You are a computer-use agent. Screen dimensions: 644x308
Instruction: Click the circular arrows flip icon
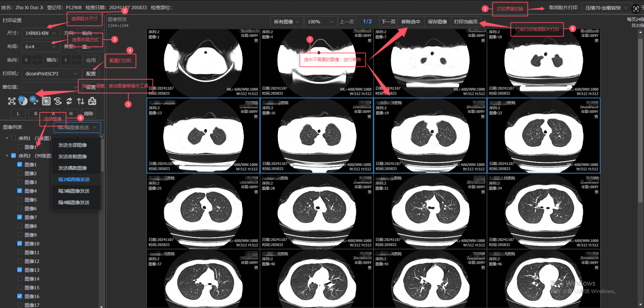coord(69,101)
